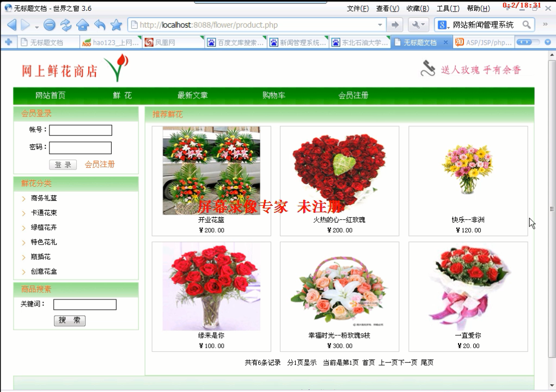
Task: Click the vertical scrollbar thumb
Action: coord(552,209)
